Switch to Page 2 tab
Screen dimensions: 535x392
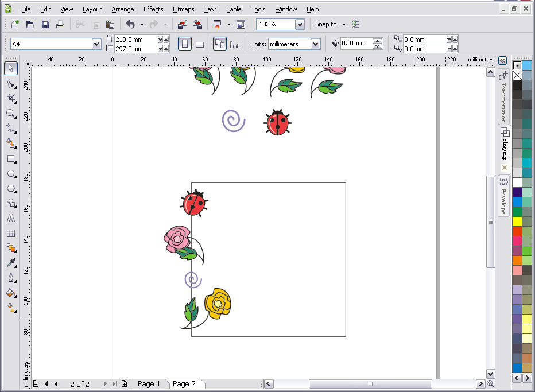coord(184,384)
